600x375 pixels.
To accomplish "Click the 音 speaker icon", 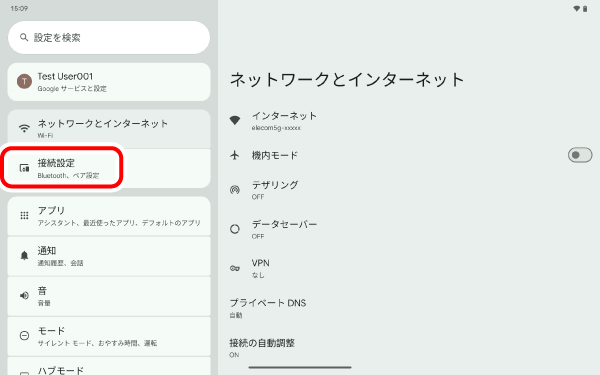I will click(x=24, y=295).
